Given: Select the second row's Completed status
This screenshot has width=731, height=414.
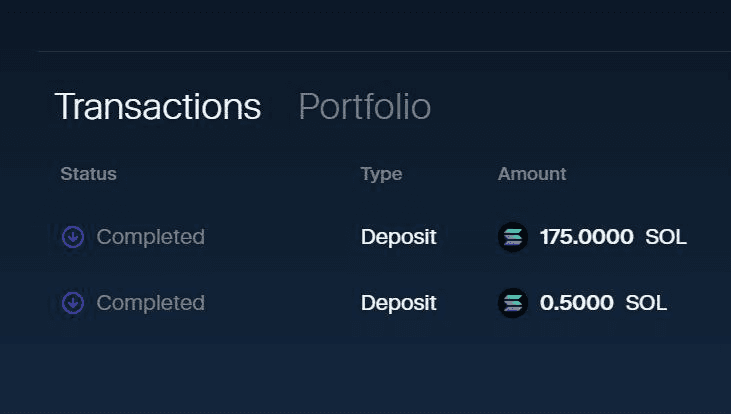Looking at the screenshot, I should pos(151,303).
